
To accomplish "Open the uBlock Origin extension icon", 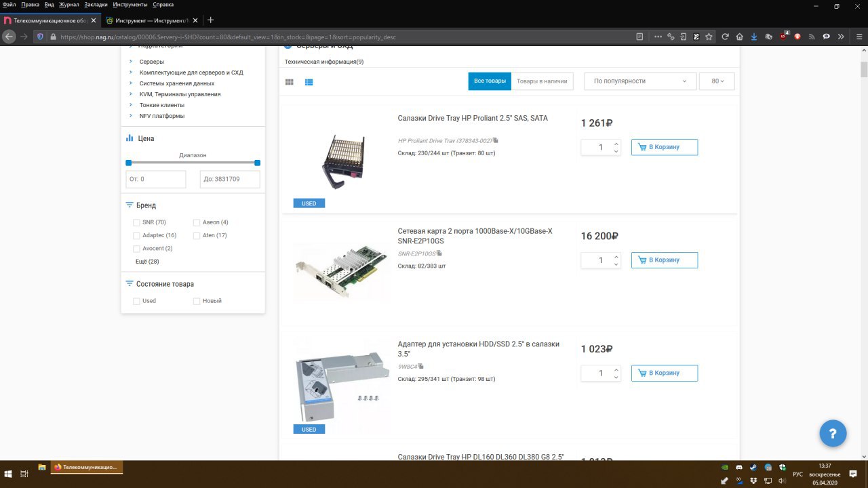I will click(784, 37).
